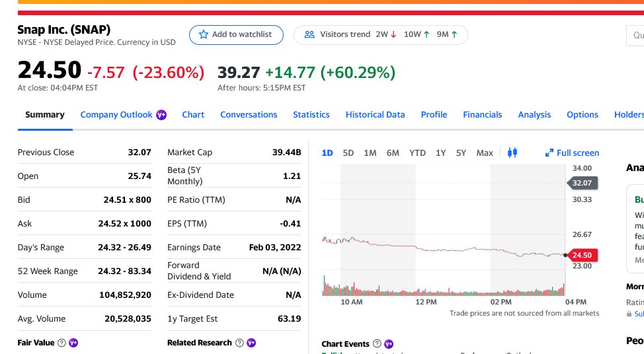The width and height of the screenshot is (644, 354).
Task: Click the Y+ badge next to Fair Value
Action: click(73, 343)
